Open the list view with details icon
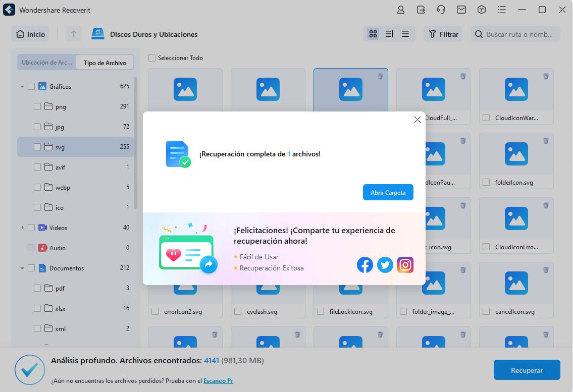 389,34
